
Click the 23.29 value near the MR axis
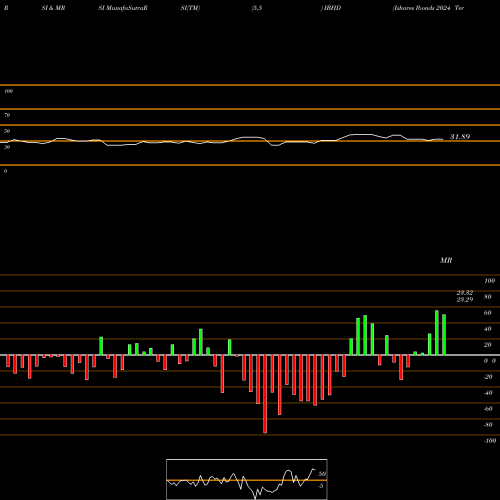pos(465,299)
